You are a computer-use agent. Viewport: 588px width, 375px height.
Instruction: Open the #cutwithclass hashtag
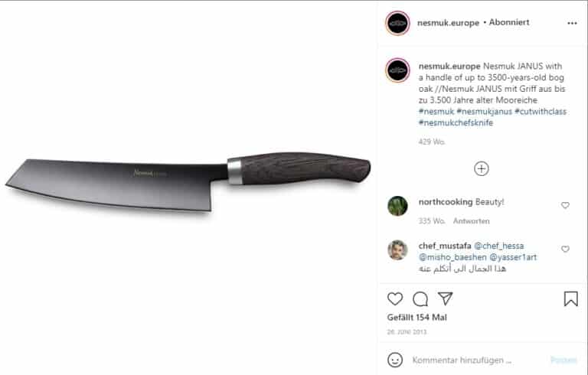(x=541, y=112)
